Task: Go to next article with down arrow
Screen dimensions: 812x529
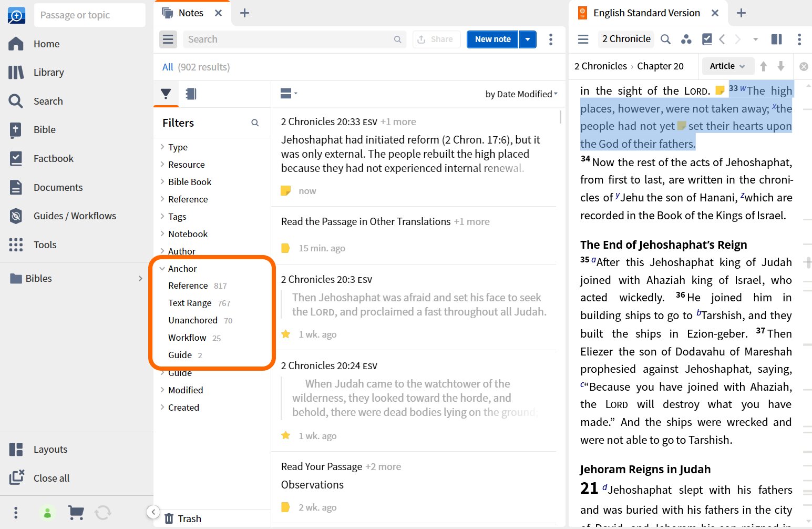Action: [781, 66]
